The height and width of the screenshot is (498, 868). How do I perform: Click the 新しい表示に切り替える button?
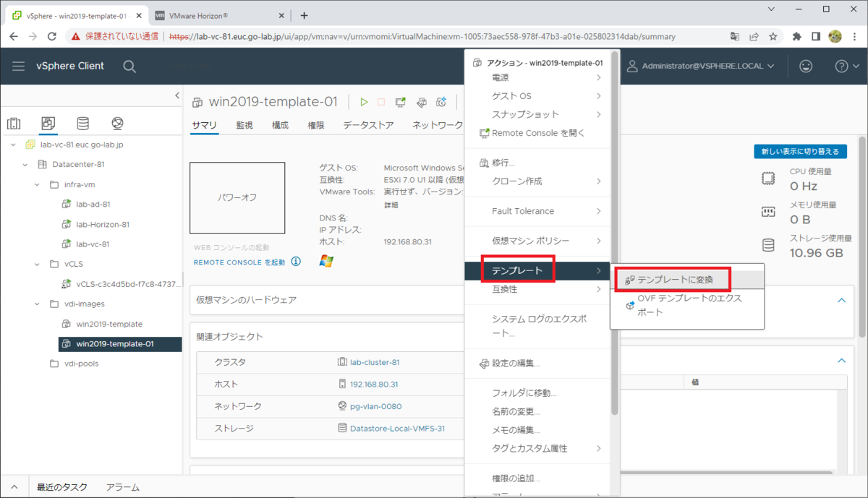(x=801, y=152)
